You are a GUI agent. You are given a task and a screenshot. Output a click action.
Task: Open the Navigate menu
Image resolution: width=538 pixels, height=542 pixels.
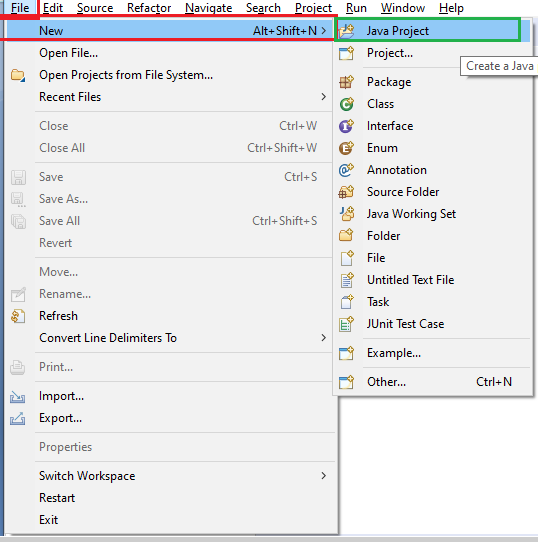click(x=208, y=8)
